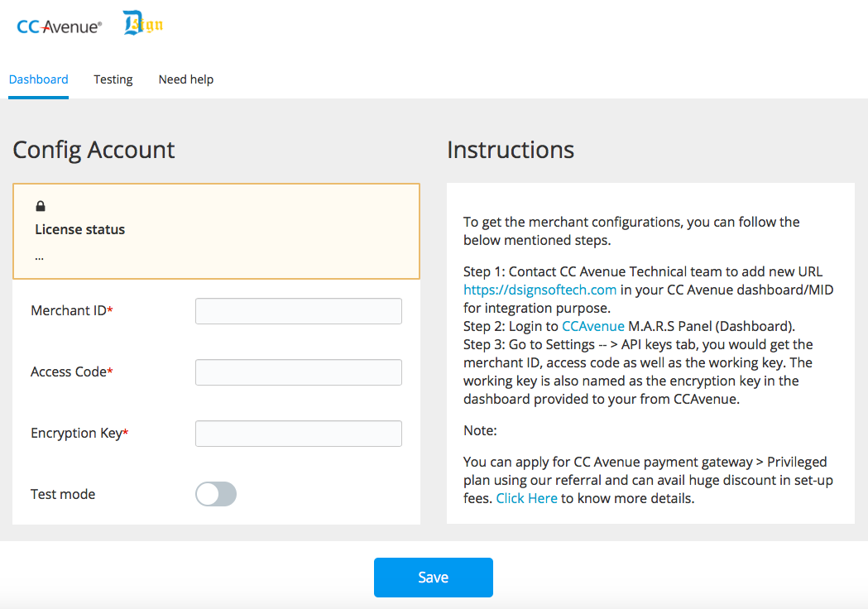This screenshot has width=868, height=609.
Task: Click the Test mode label
Action: [x=63, y=494]
